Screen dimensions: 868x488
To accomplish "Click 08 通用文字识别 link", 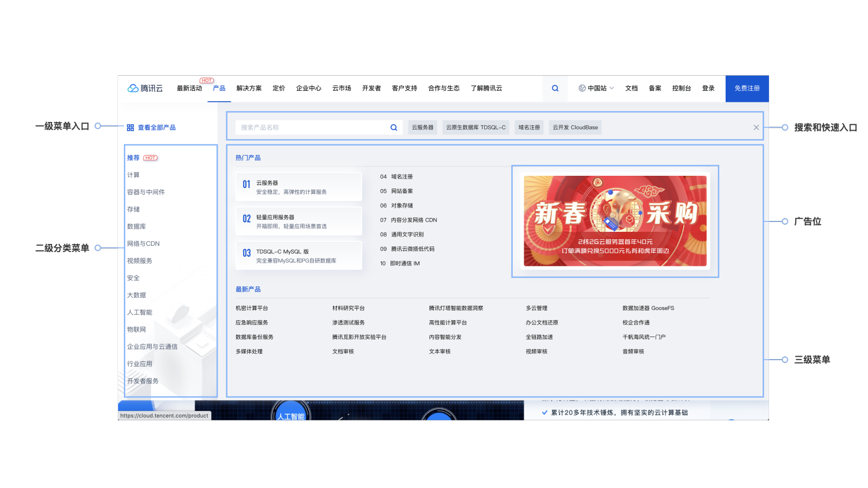I will pos(402,235).
